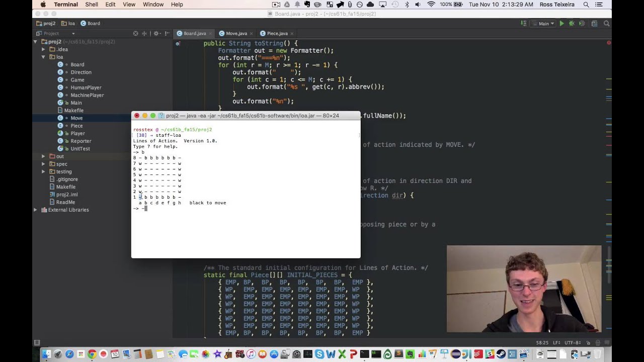Open project structure icon in IntelliJ toolbar

tap(594, 24)
